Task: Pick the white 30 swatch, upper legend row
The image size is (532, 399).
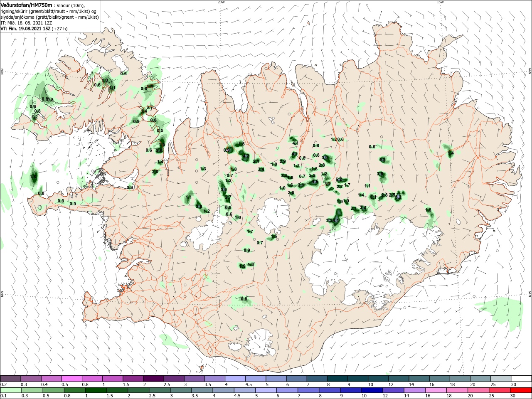Action: click(x=521, y=379)
